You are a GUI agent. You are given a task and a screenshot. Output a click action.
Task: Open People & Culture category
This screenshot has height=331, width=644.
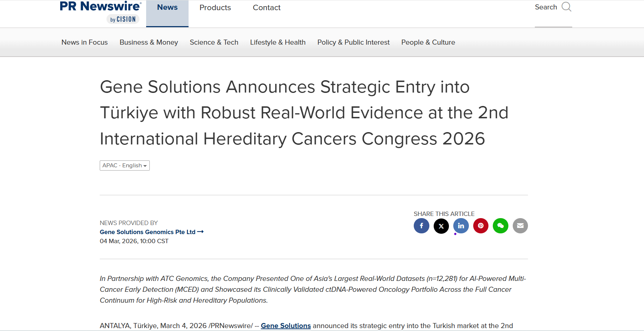point(428,42)
